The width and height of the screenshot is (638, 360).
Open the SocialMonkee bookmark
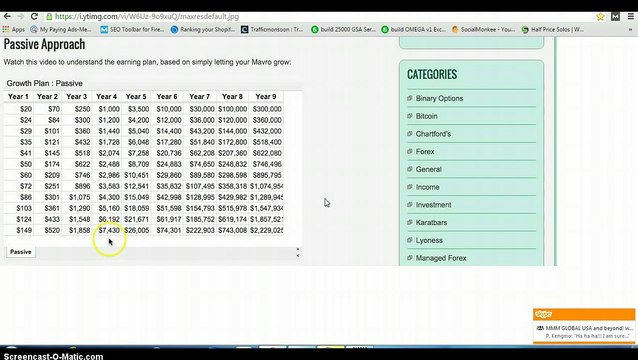483,29
